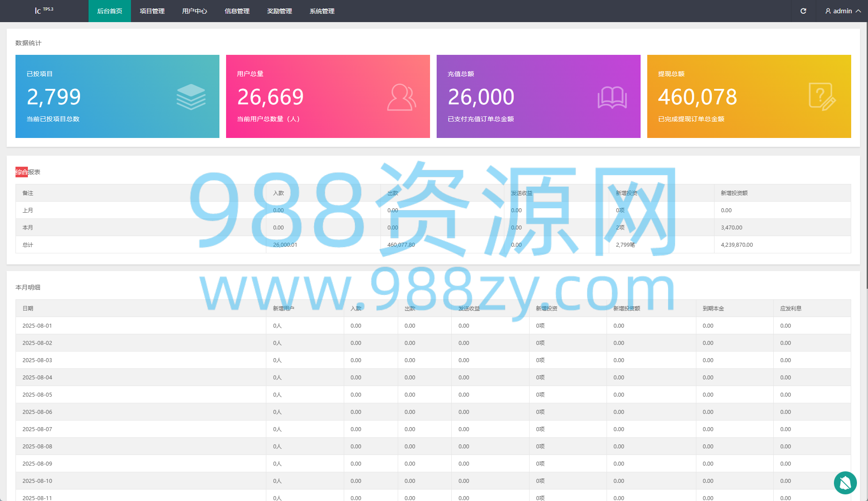Click the 460,078 withdrawal total card

(749, 96)
